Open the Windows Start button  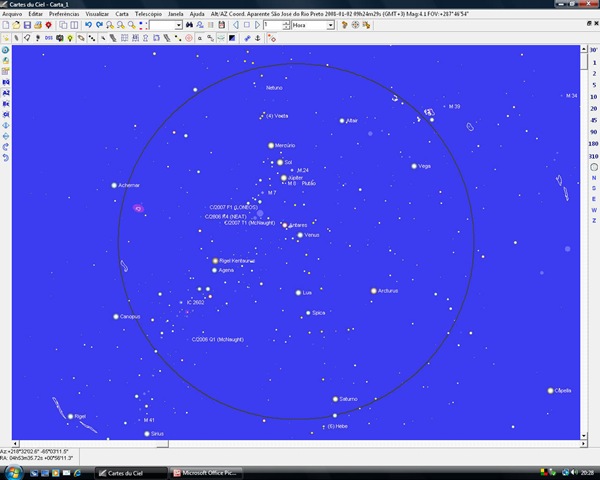(13, 472)
